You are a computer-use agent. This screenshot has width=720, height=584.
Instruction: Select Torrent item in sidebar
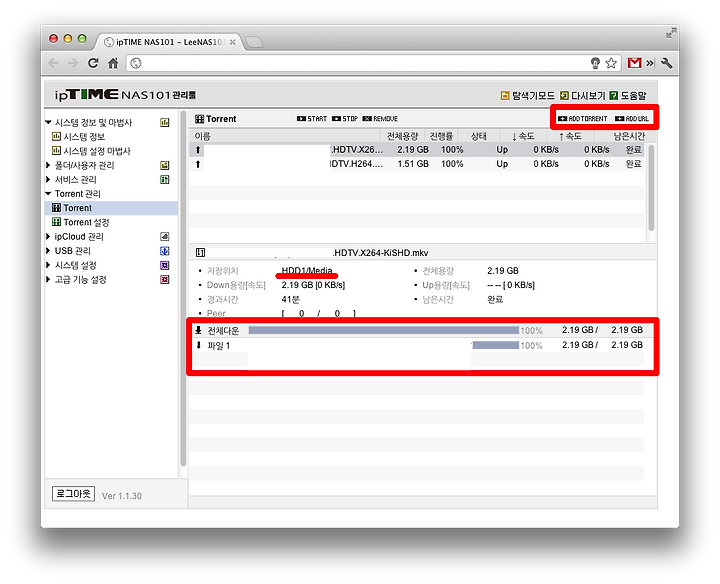tap(112, 208)
